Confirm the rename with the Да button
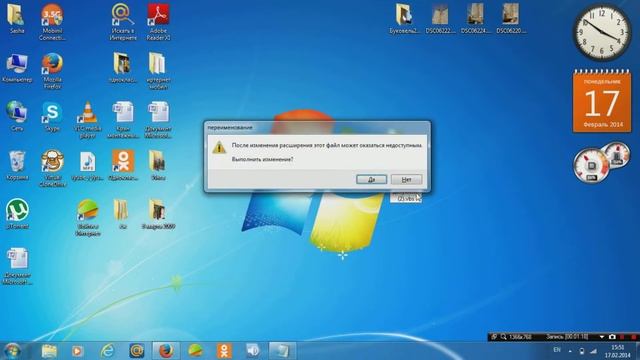Viewport: 640px width, 360px height. (x=371, y=180)
